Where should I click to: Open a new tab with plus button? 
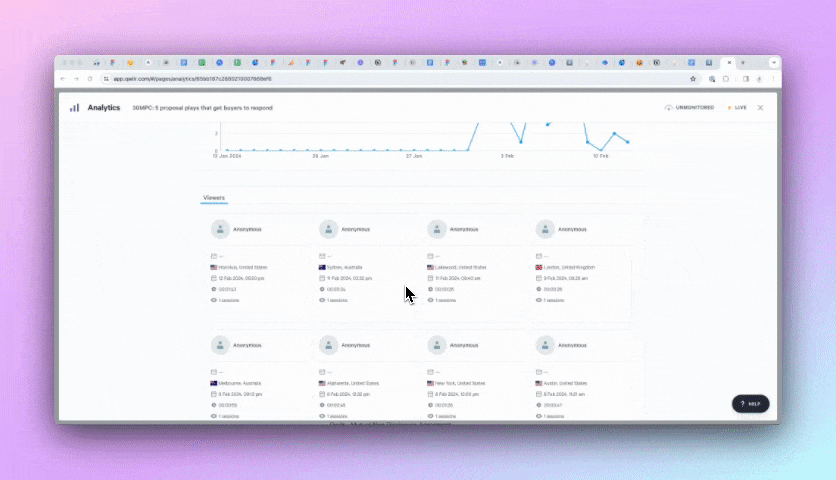pos(743,62)
